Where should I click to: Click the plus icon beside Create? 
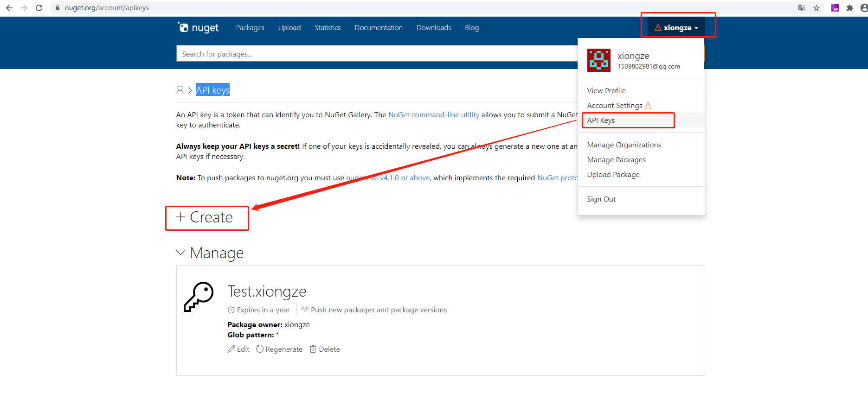click(x=181, y=217)
